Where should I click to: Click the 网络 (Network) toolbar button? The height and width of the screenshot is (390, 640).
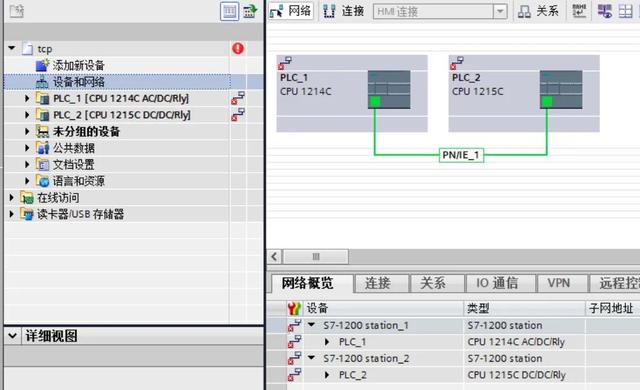pyautogui.click(x=291, y=11)
